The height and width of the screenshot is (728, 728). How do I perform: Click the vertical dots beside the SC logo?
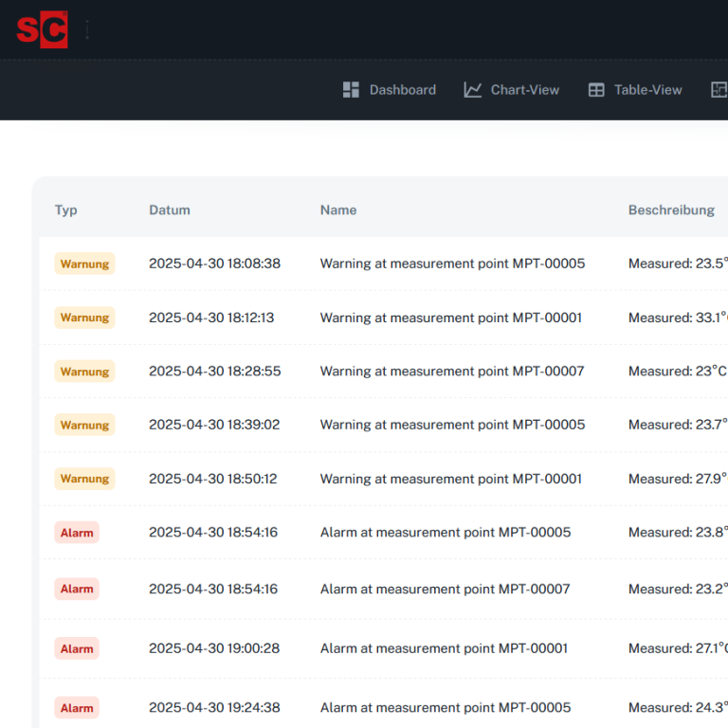[x=87, y=29]
